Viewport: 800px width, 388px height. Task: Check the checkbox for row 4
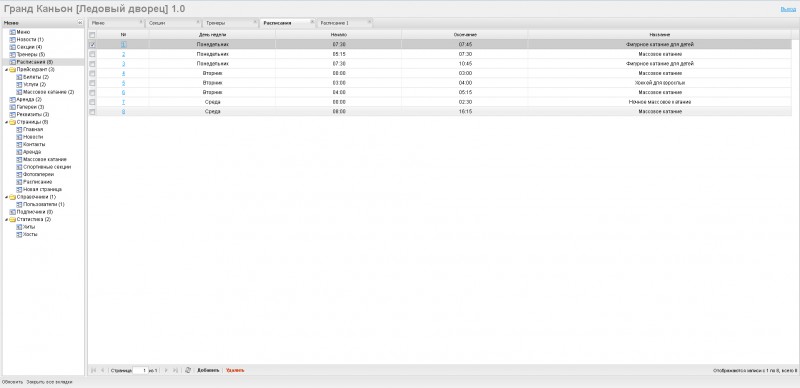92,74
